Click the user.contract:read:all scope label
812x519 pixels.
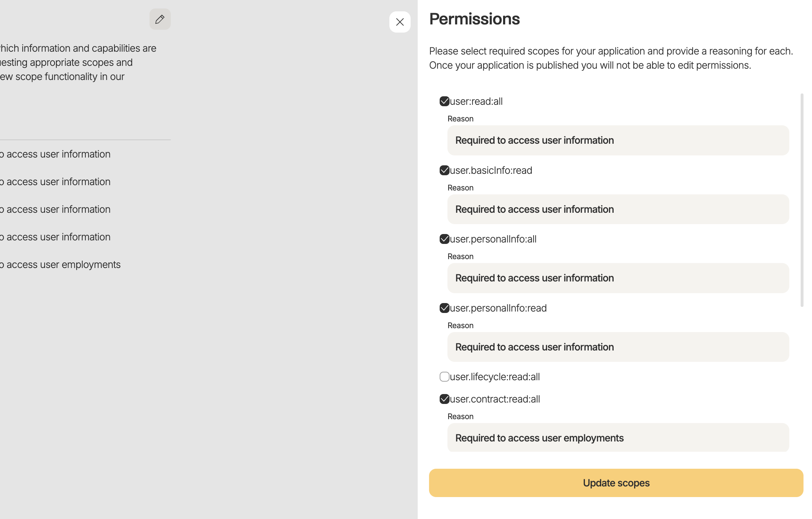click(x=495, y=399)
